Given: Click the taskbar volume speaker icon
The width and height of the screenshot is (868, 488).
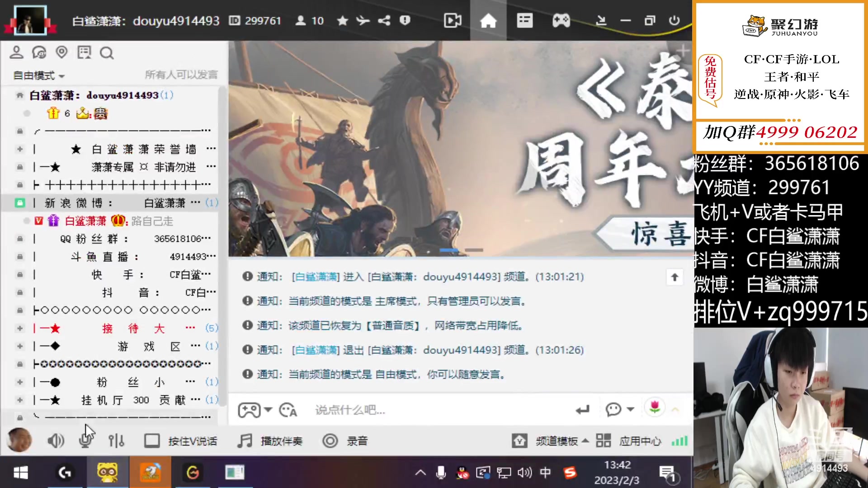Looking at the screenshot, I should point(524,473).
